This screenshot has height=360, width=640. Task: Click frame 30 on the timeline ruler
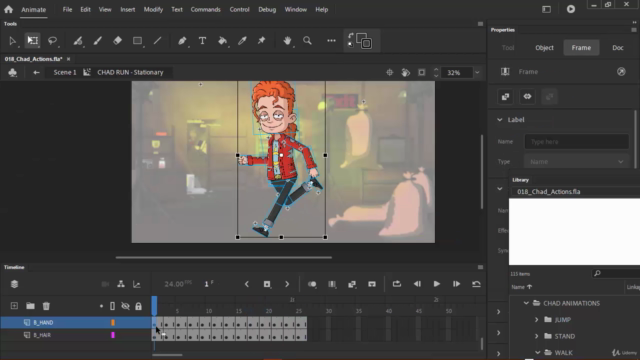point(329,311)
